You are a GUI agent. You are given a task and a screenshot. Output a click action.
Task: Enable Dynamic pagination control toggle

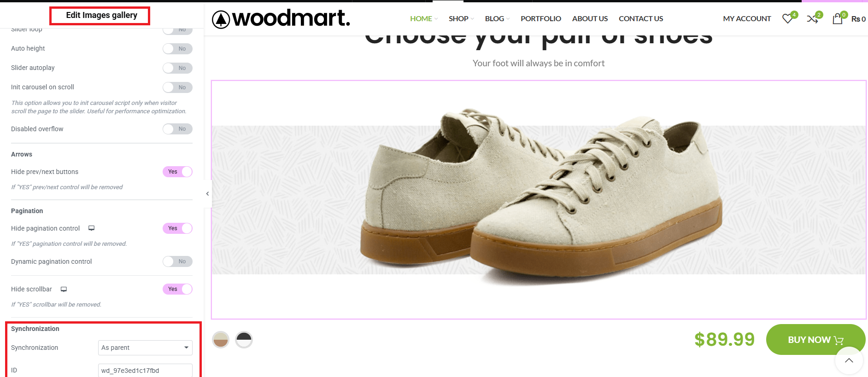[177, 261]
